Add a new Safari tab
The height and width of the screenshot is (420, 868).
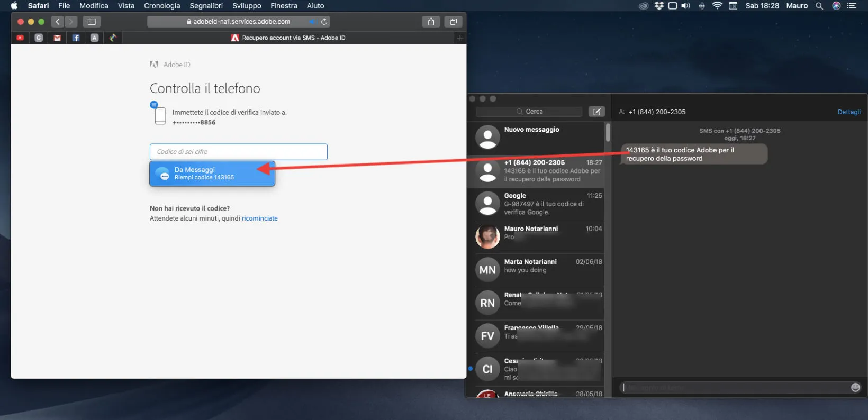pyautogui.click(x=460, y=38)
